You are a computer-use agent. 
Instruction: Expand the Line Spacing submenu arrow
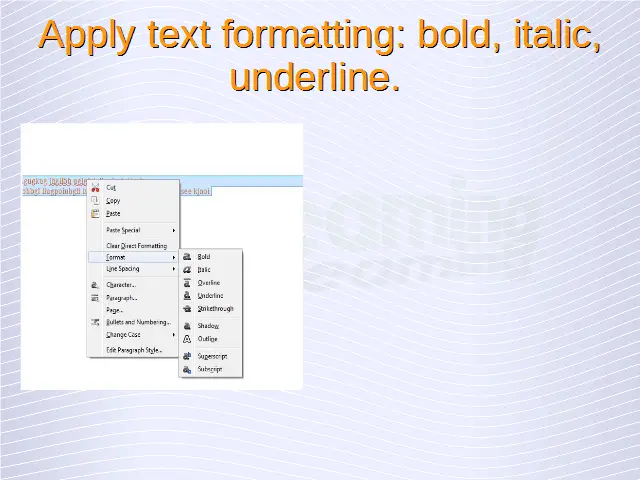click(x=173, y=269)
